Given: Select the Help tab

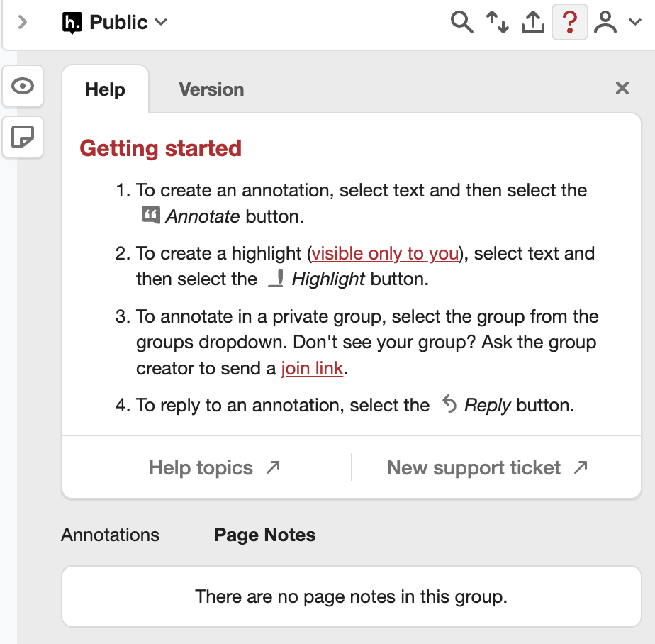Looking at the screenshot, I should pos(105,89).
